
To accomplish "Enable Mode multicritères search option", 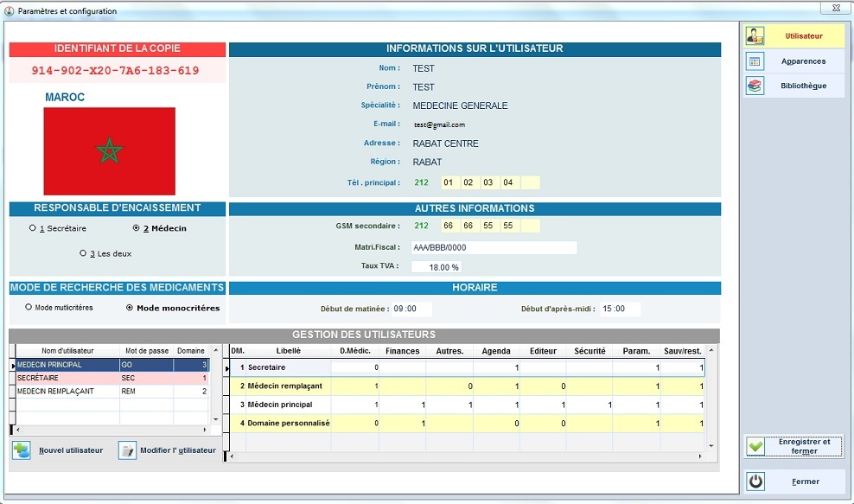I will click(x=29, y=307).
